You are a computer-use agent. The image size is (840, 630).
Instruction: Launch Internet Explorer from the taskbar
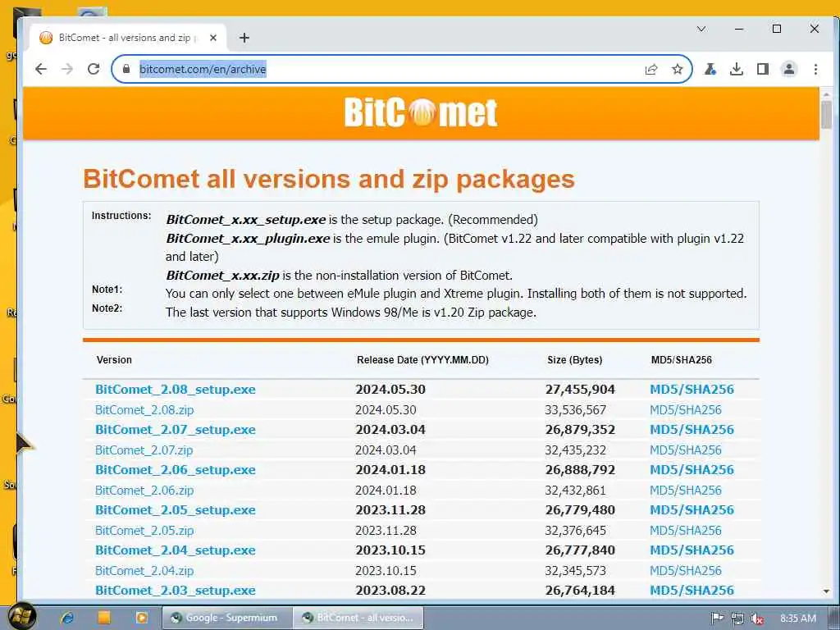[x=67, y=618]
